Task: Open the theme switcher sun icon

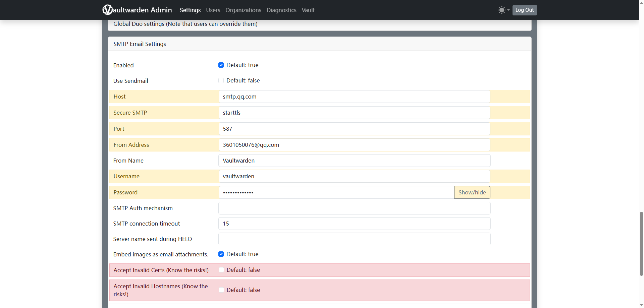Action: [x=501, y=10]
